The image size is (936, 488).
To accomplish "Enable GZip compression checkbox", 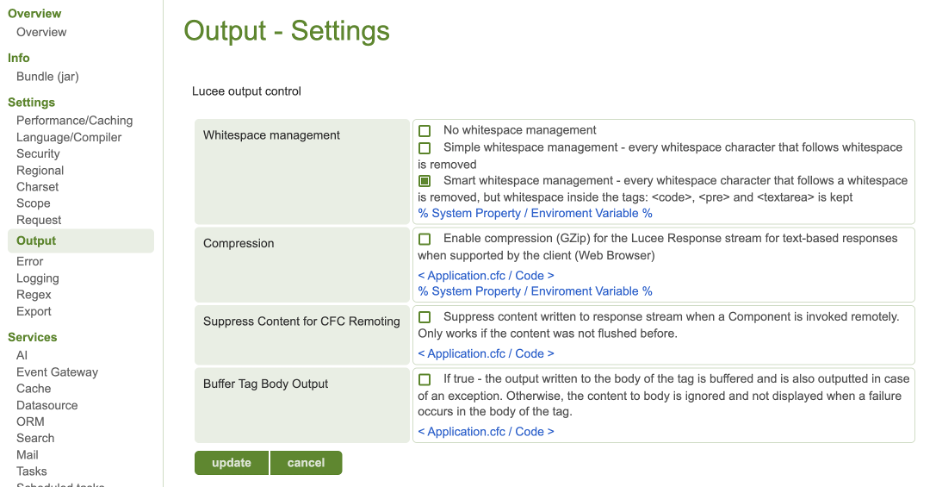I will tap(425, 239).
